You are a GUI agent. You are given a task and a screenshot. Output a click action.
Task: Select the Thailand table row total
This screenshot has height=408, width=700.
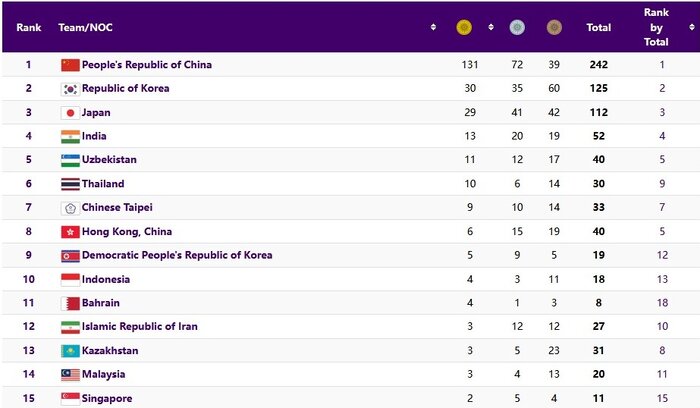pos(598,184)
